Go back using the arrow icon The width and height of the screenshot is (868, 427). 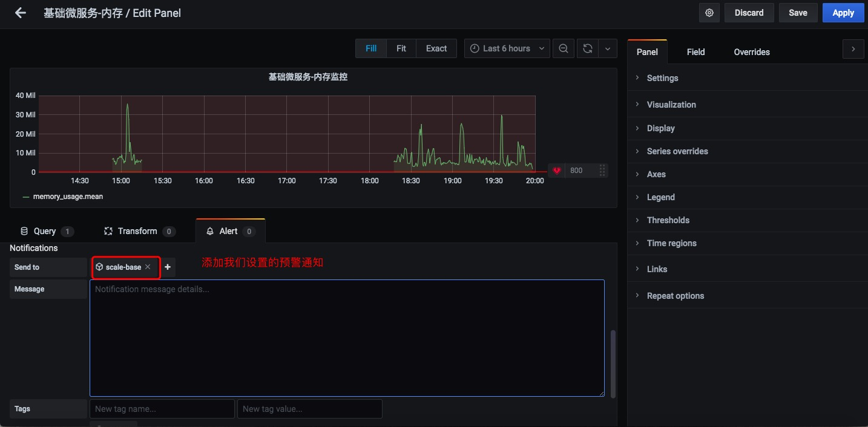tap(21, 13)
